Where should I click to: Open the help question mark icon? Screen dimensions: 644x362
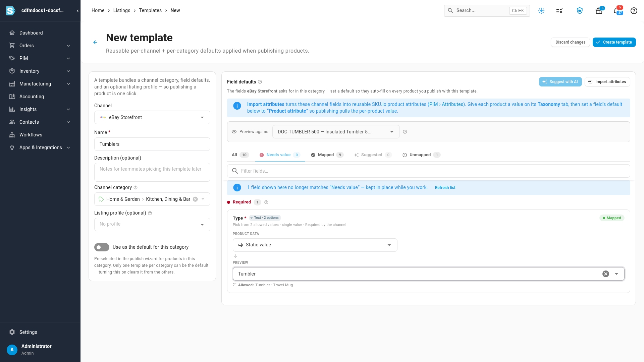[x=634, y=11]
